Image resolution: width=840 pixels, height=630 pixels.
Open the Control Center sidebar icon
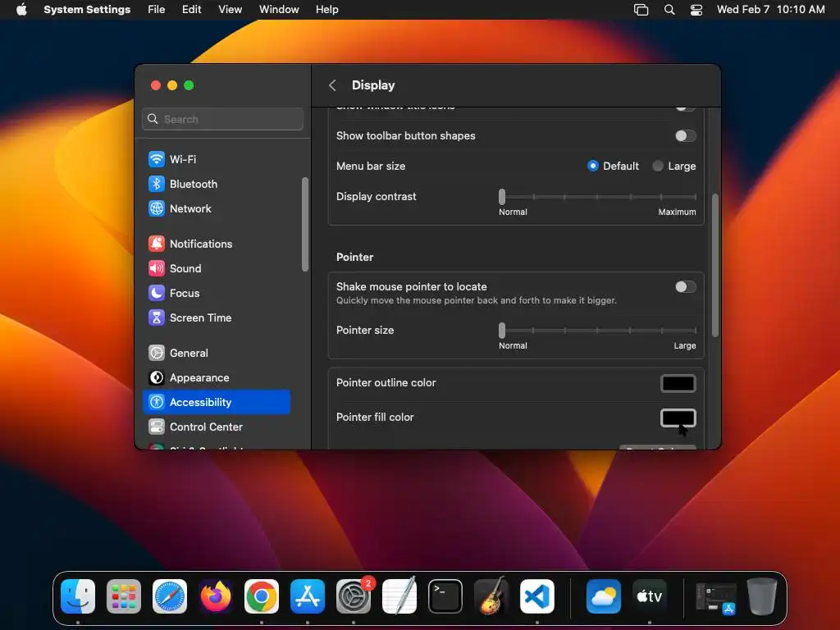(x=157, y=427)
